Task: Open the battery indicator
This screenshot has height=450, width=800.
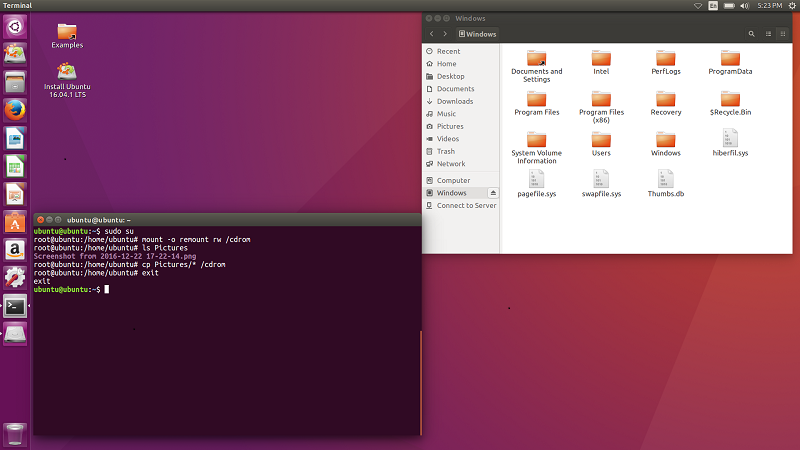Action: point(729,6)
